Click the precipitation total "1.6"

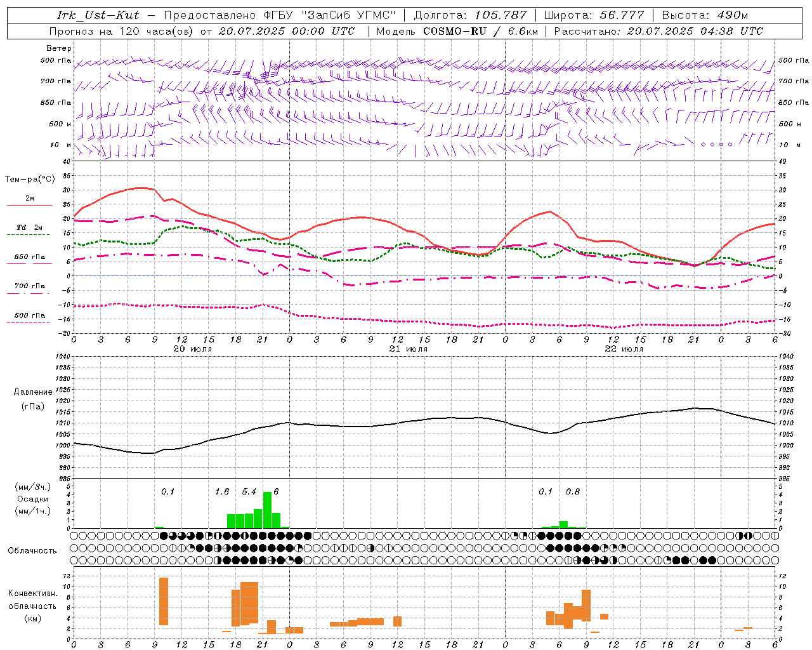222,492
